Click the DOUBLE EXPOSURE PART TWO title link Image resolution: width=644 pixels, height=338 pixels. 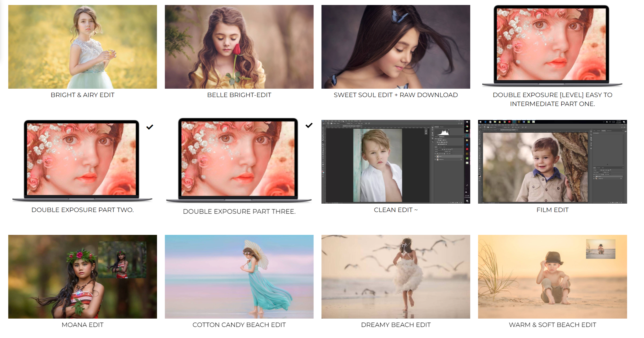tap(83, 210)
